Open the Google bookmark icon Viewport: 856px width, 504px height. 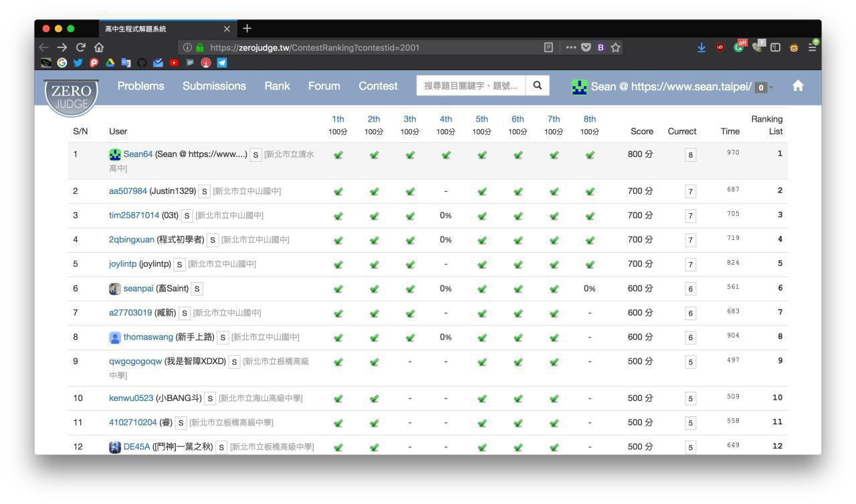coord(62,63)
